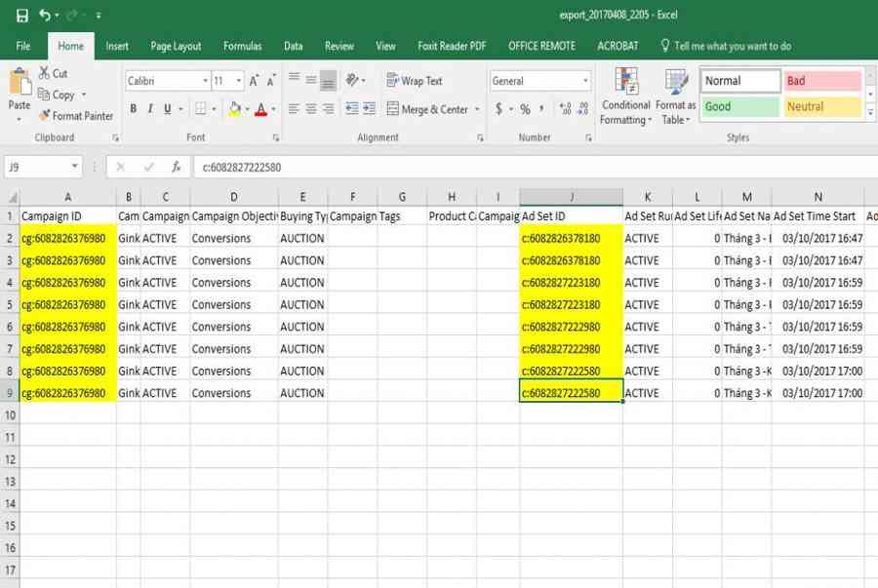Click Tell me what you want search
The width and height of the screenshot is (878, 588).
(x=727, y=46)
